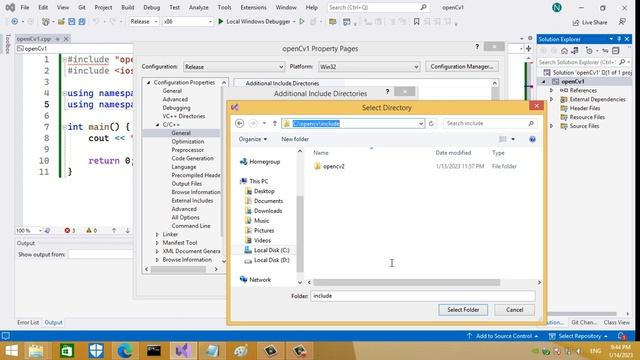Open the Organize dropdown
The width and height of the screenshot is (640, 360).
point(253,139)
